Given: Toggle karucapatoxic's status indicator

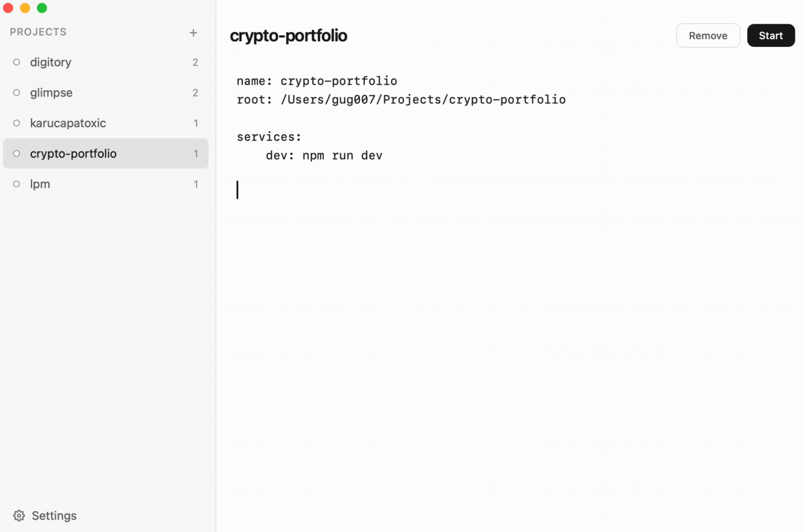Looking at the screenshot, I should pos(17,123).
